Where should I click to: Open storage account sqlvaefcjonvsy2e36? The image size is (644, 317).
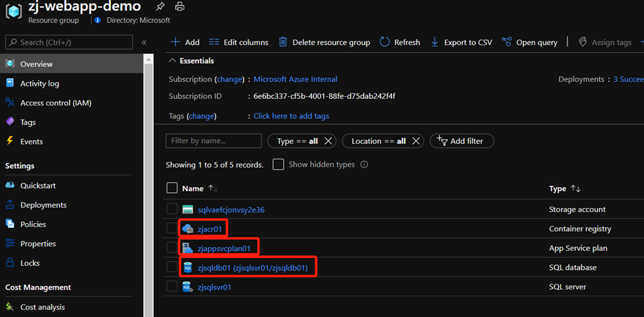[231, 210]
